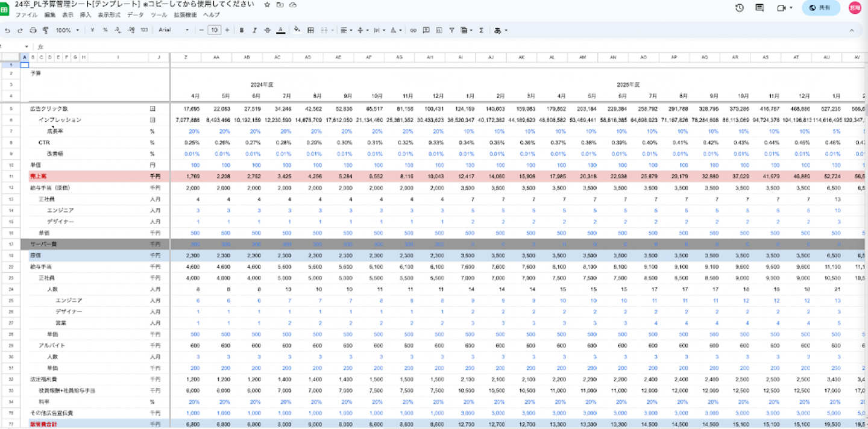Expand the name box dropdown arrow
868x429 pixels.
click(27, 46)
